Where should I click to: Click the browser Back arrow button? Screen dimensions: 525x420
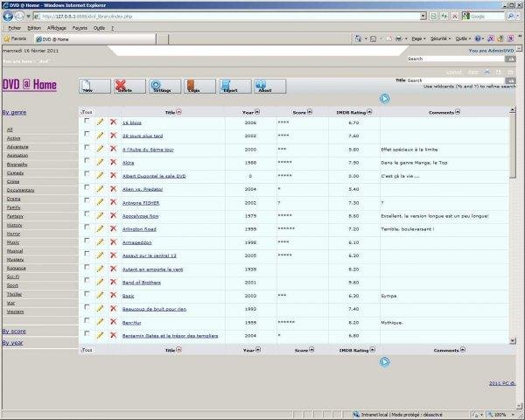tap(8, 16)
